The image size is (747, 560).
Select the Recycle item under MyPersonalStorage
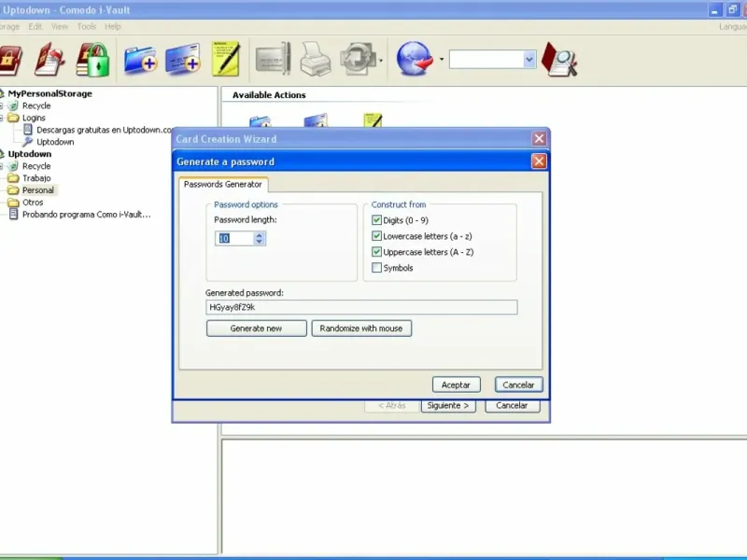(36, 105)
